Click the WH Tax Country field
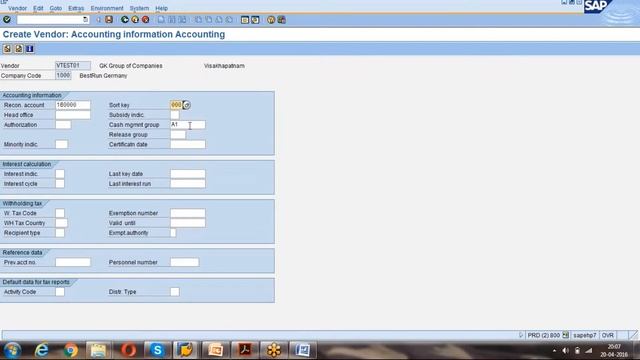The width and height of the screenshot is (640, 360). 62,223
